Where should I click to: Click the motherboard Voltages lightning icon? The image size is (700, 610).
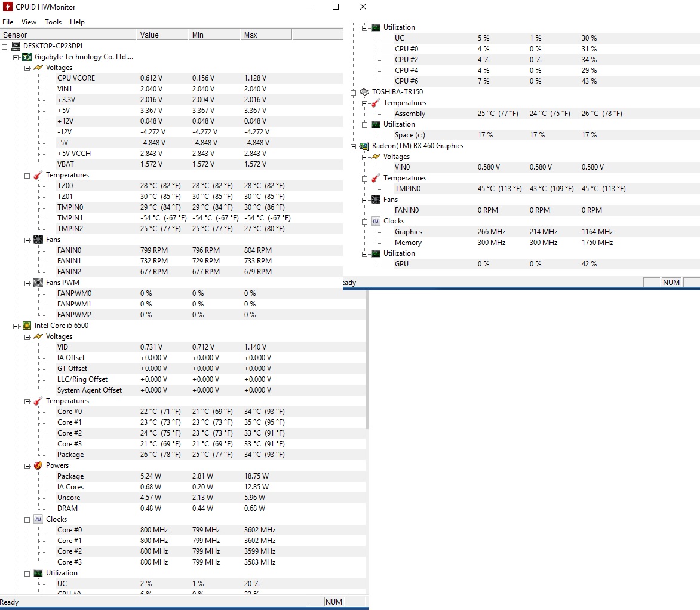point(38,68)
